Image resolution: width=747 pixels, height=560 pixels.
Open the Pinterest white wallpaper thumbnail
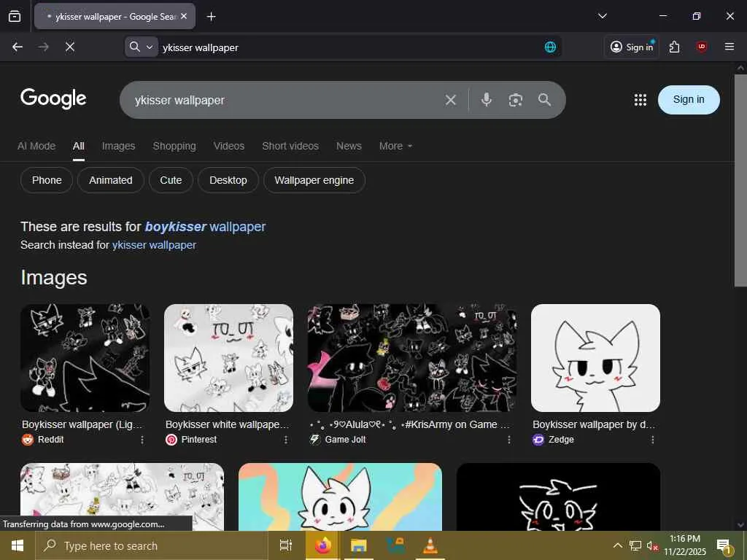click(x=228, y=358)
